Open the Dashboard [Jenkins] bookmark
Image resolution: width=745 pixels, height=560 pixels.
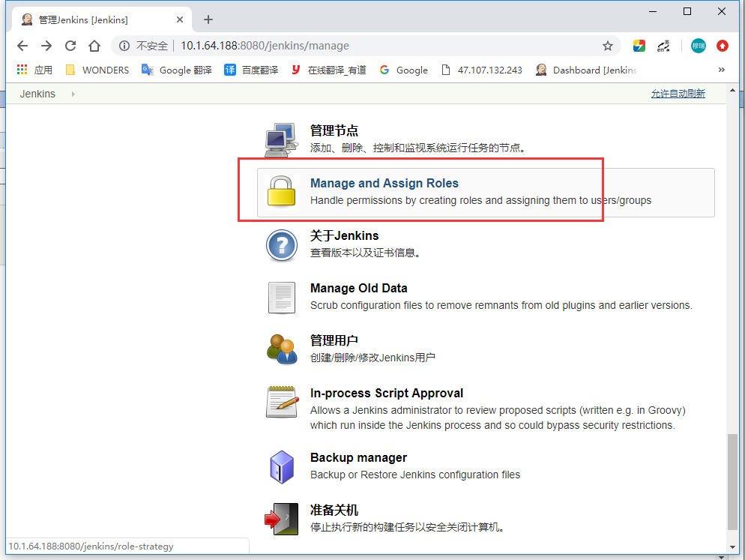click(586, 70)
